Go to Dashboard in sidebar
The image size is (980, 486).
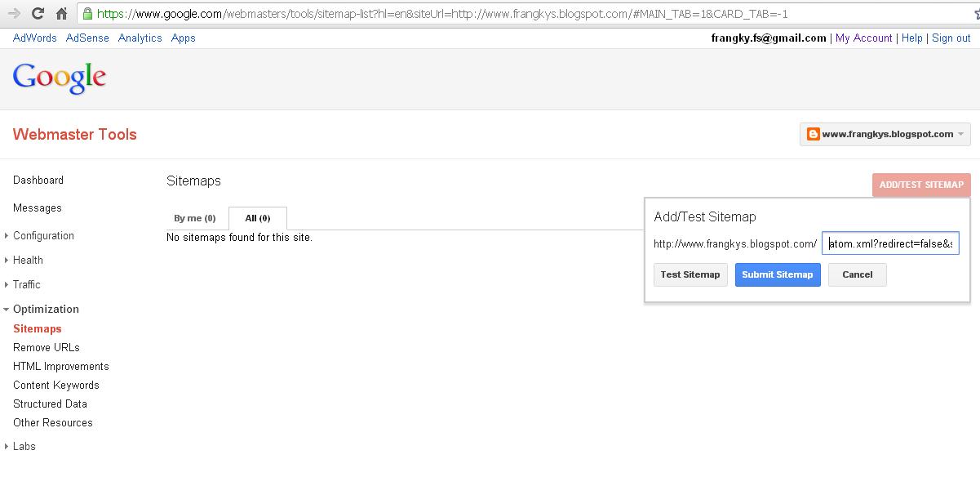point(38,180)
